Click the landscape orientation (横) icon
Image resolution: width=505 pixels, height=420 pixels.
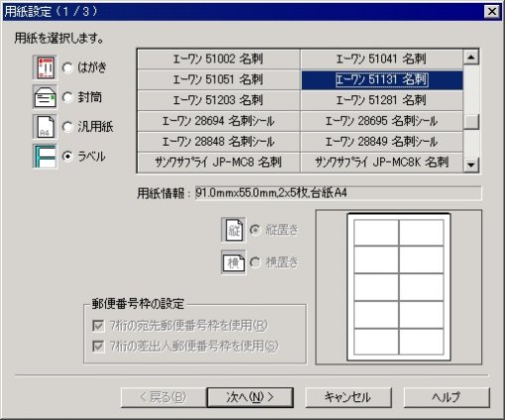click(233, 262)
